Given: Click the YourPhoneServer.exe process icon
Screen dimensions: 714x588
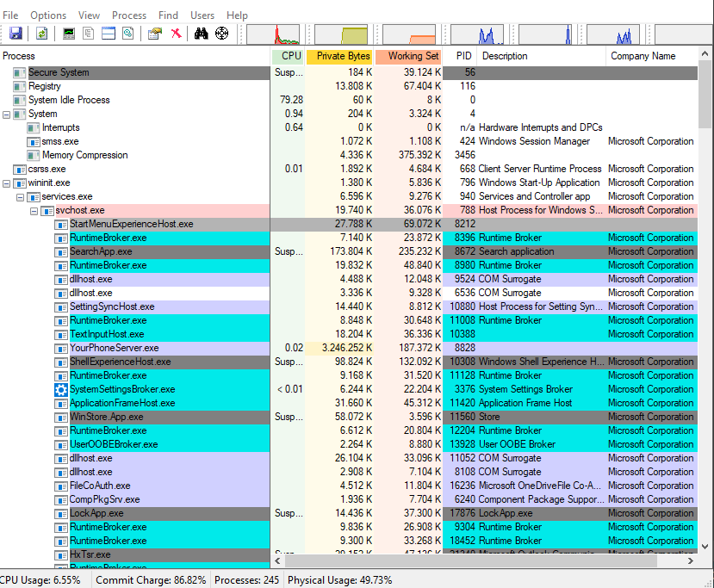Looking at the screenshot, I should pos(60,349).
